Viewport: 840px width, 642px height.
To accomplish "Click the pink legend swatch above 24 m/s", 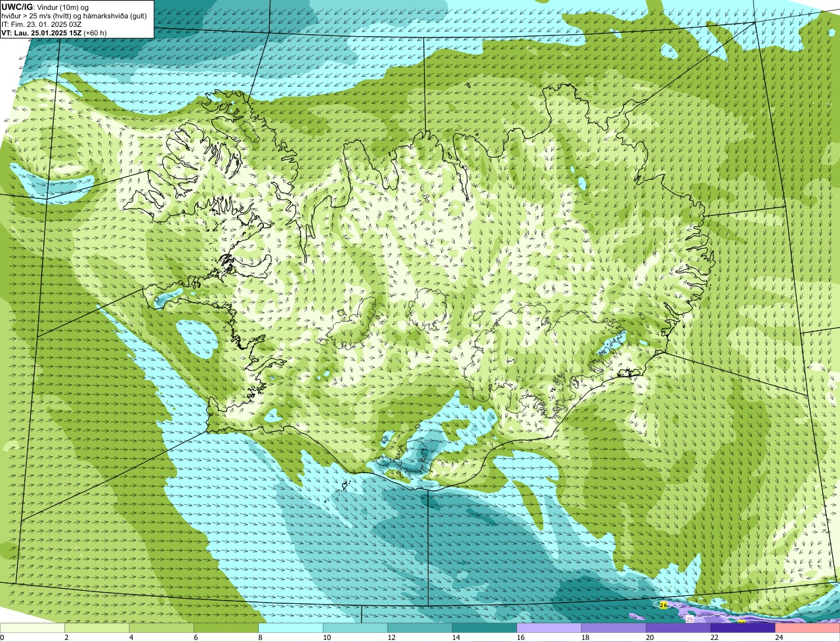I will (808, 628).
